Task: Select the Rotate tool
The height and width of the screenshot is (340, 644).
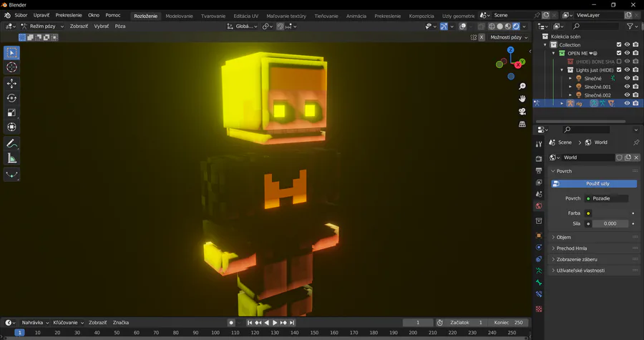Action: [11, 98]
